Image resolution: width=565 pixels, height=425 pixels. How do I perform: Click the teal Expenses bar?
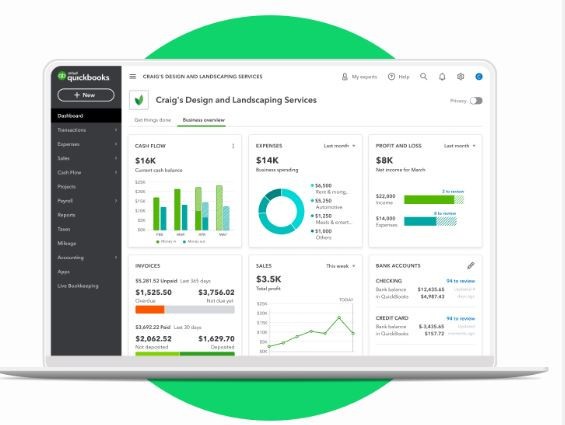click(420, 221)
